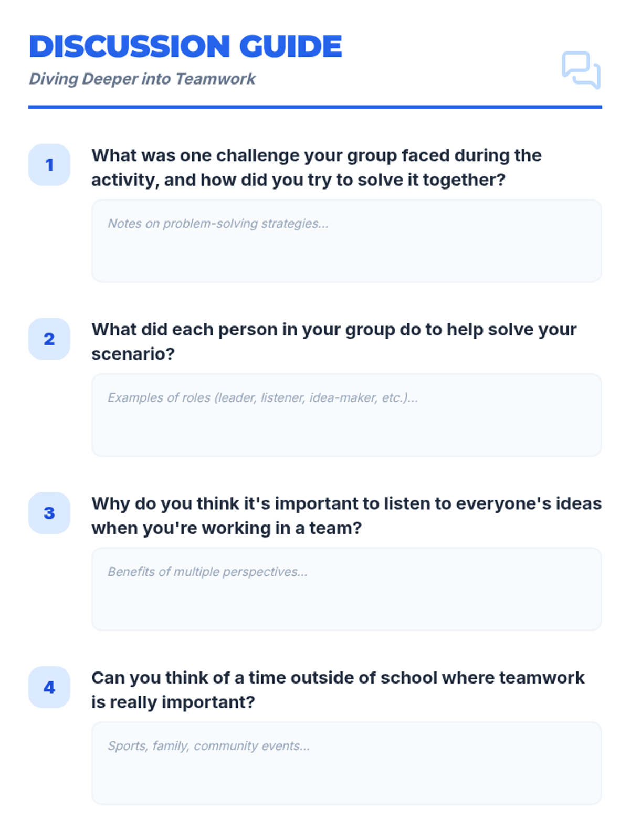Click the DISCUSSION GUIDE title
Image resolution: width=630 pixels, height=840 pixels.
pos(185,46)
